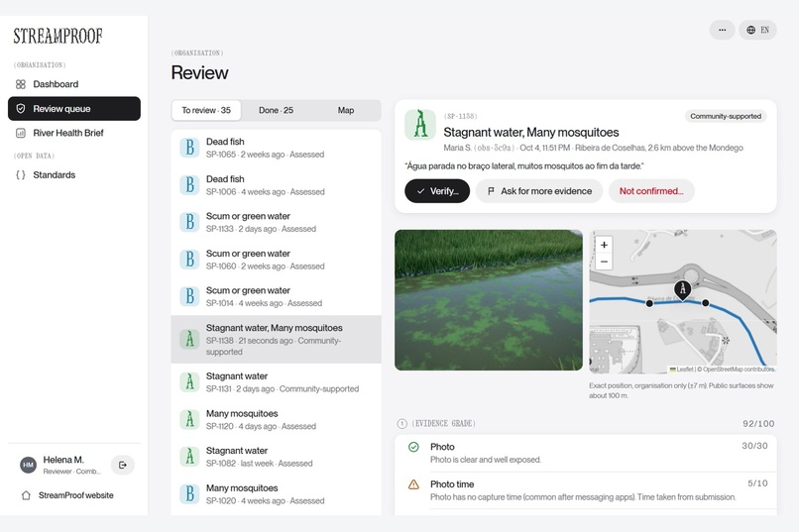Click the HM user avatar

pyautogui.click(x=28, y=465)
